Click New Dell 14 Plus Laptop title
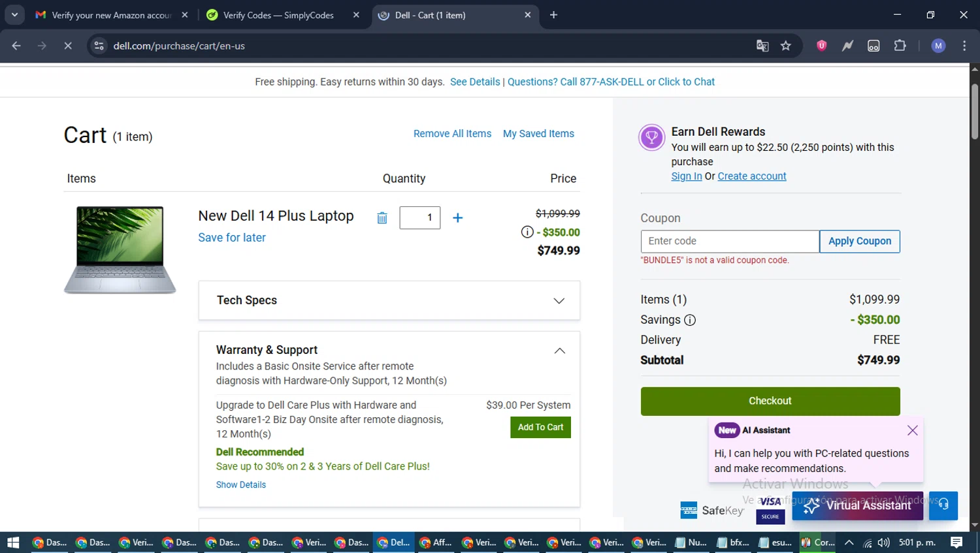 (x=276, y=216)
